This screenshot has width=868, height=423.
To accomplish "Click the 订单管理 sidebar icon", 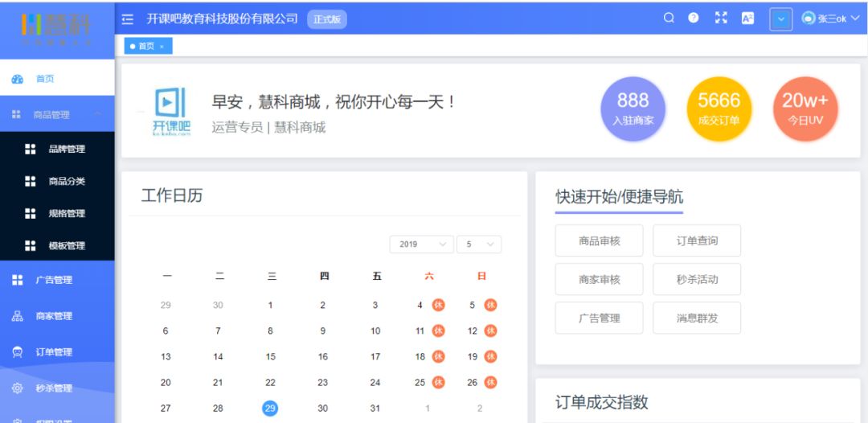I will [x=17, y=352].
